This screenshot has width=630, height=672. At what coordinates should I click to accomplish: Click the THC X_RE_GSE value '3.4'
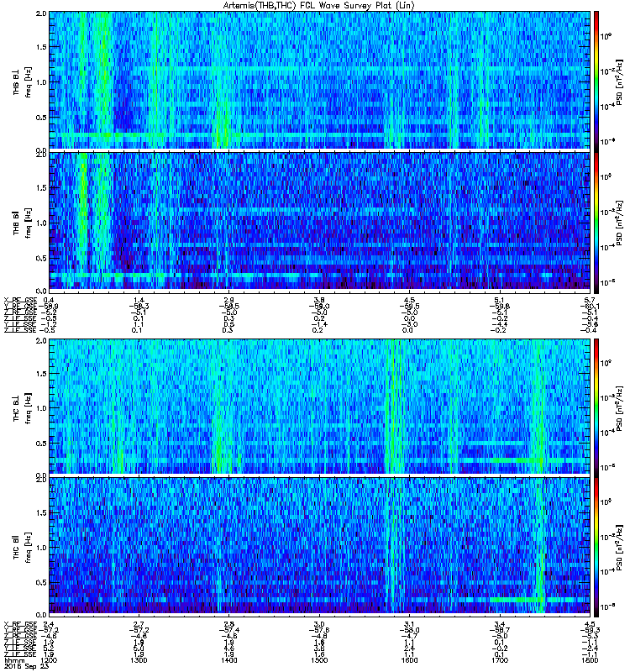point(500,623)
